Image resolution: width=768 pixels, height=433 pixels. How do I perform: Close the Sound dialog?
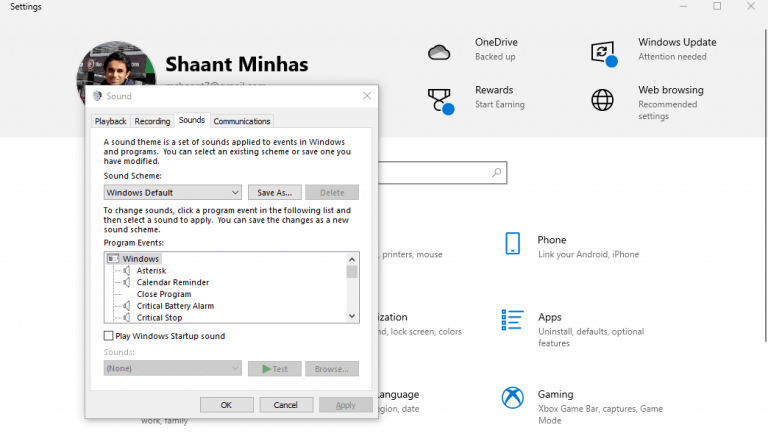click(x=367, y=96)
